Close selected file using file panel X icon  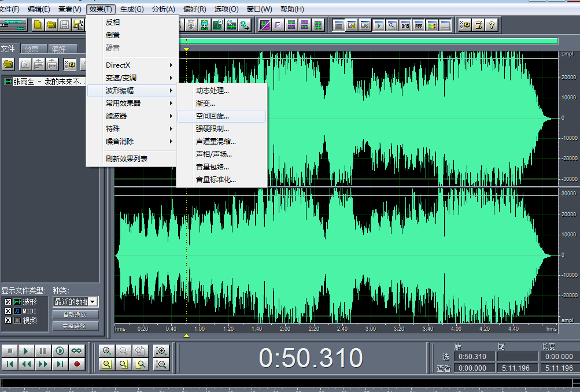tap(25, 64)
